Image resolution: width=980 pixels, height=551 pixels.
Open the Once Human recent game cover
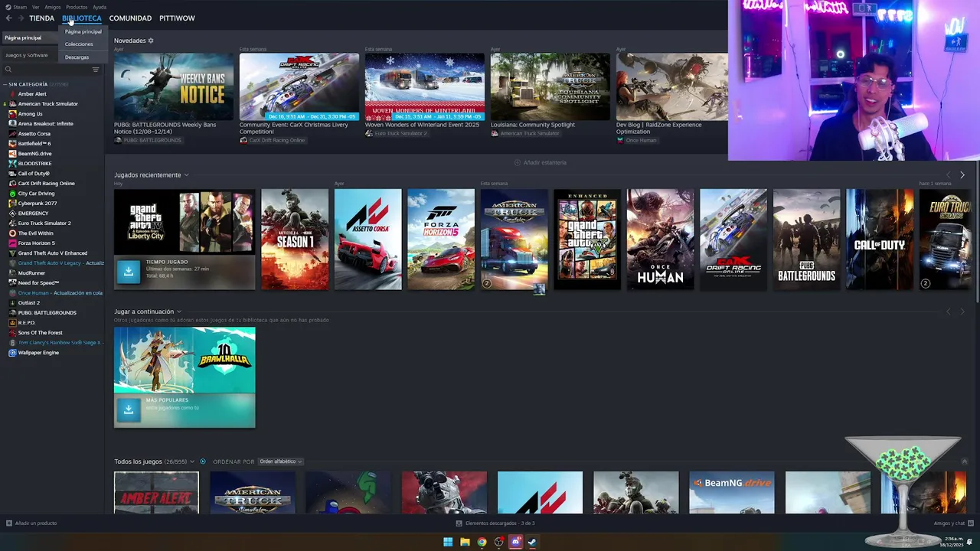[660, 240]
